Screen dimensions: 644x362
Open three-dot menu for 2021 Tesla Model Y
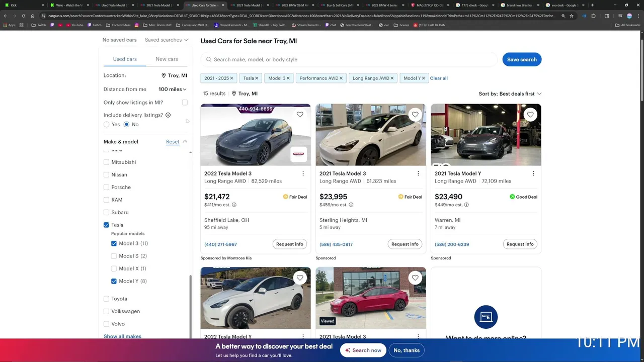[533, 173]
